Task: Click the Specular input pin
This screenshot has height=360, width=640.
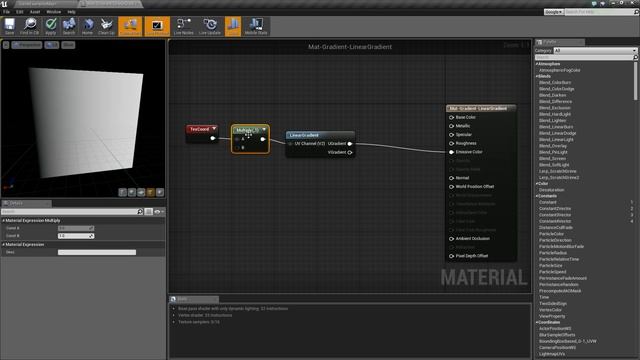Action: pyautogui.click(x=451, y=135)
